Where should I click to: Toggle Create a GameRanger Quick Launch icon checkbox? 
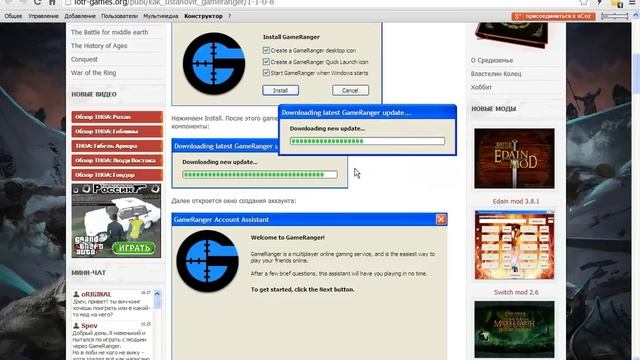[266, 62]
